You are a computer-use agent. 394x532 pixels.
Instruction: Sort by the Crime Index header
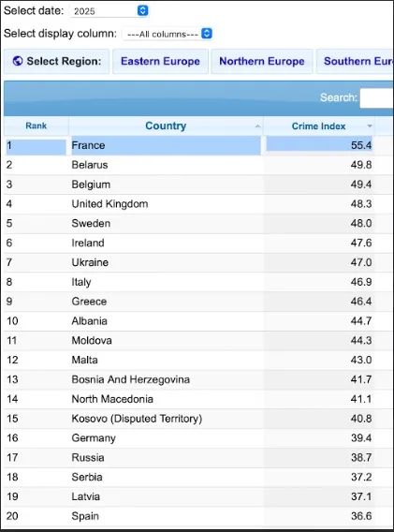(319, 126)
